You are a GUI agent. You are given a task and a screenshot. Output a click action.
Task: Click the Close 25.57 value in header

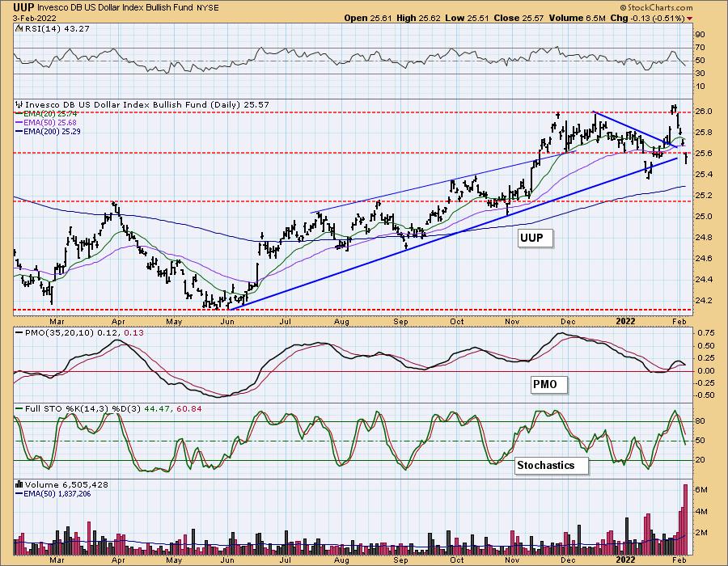coord(519,18)
